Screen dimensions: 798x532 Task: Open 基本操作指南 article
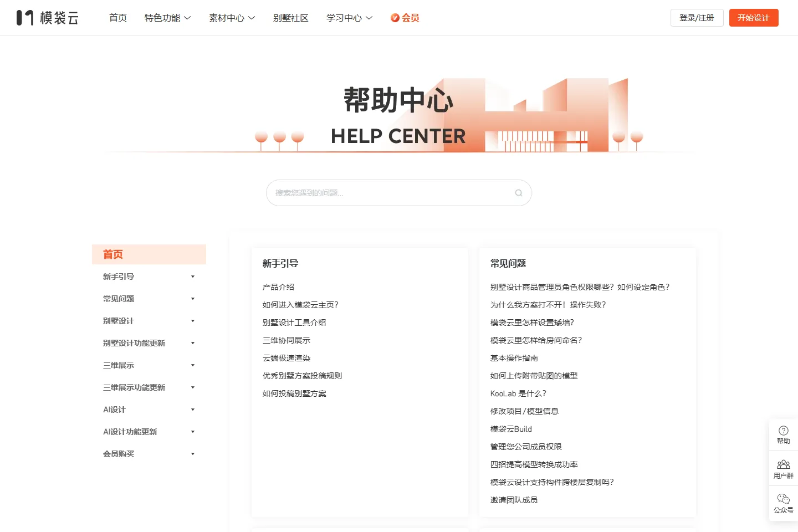(514, 358)
